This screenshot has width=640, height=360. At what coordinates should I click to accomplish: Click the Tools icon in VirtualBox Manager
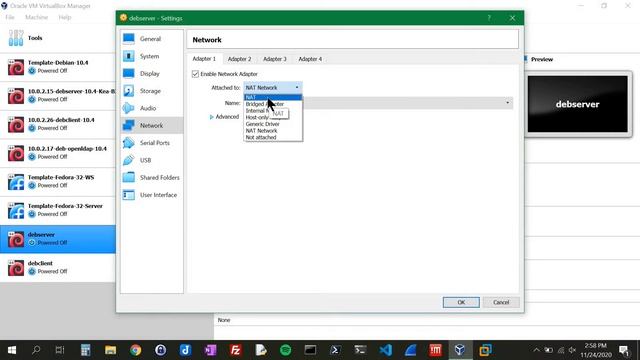coord(16,38)
